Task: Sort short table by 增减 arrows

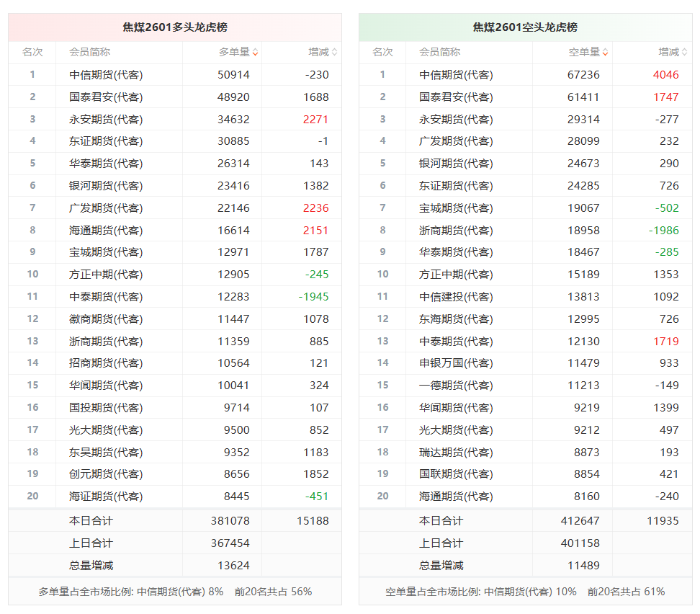Action: [684, 53]
